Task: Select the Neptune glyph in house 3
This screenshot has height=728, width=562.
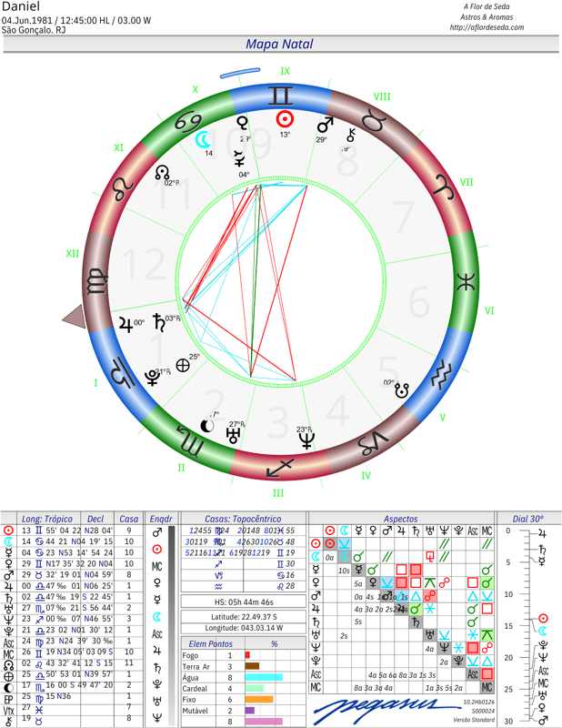Action: click(x=306, y=440)
